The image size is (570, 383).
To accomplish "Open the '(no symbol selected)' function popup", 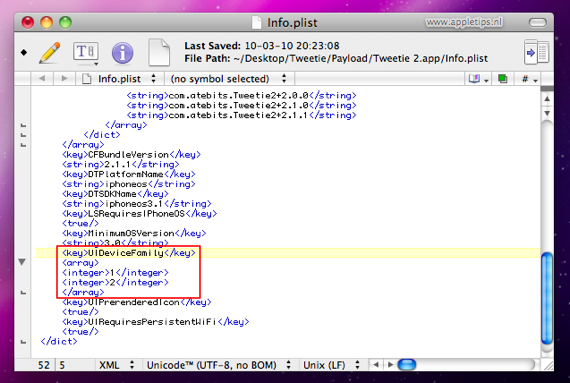I will click(229, 78).
